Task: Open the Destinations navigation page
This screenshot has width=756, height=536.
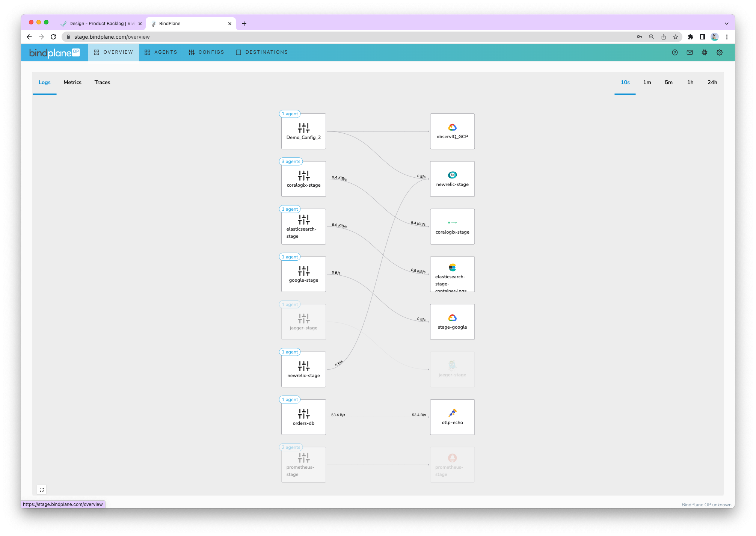Action: coord(262,52)
